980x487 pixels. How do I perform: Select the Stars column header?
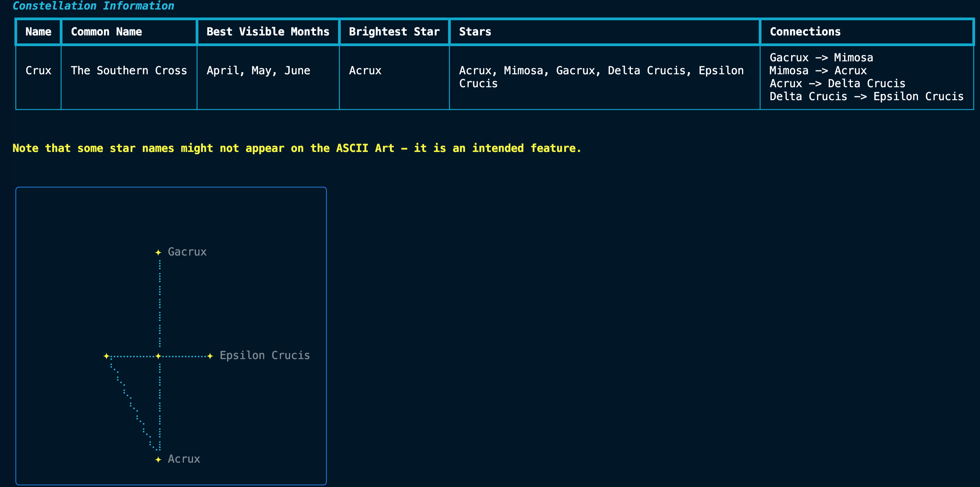(x=605, y=32)
